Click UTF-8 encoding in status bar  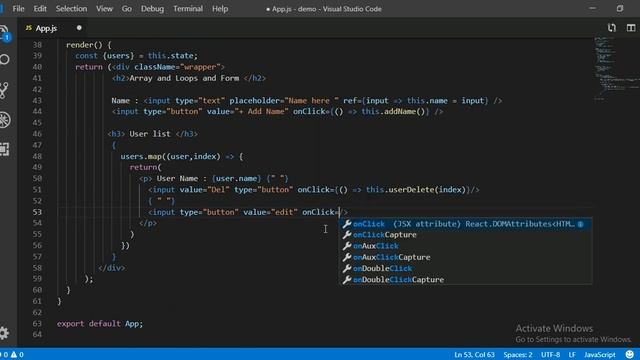[x=551, y=355]
